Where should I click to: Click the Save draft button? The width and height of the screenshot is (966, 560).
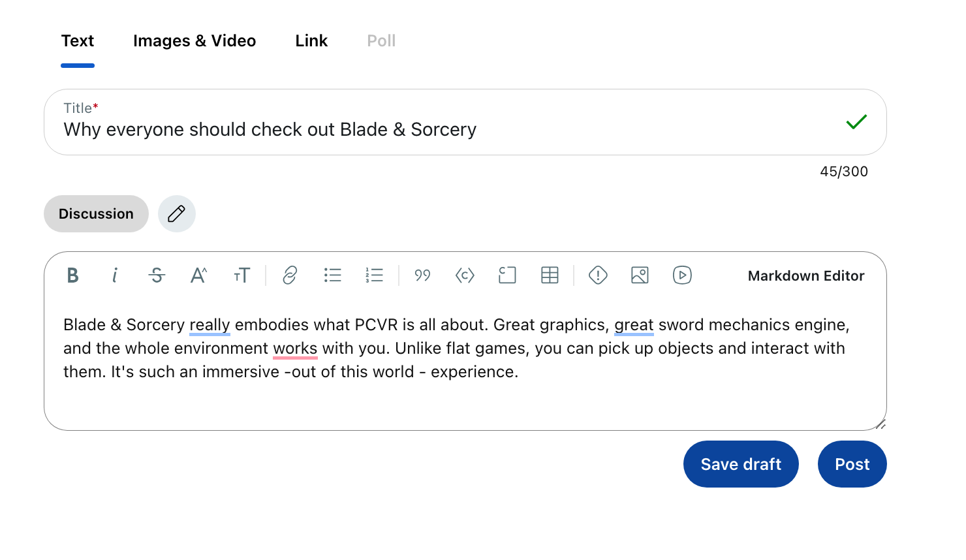pyautogui.click(x=741, y=464)
